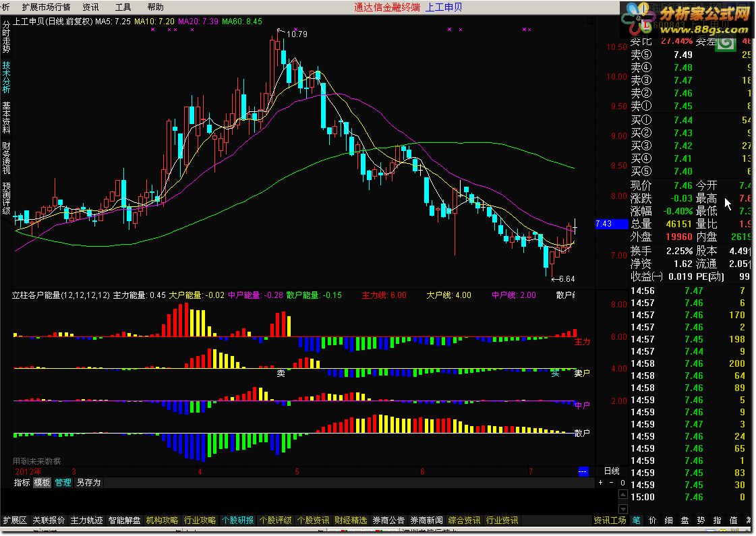Click the 中户能量: -0.28 value
756x536 pixels.
click(256, 295)
